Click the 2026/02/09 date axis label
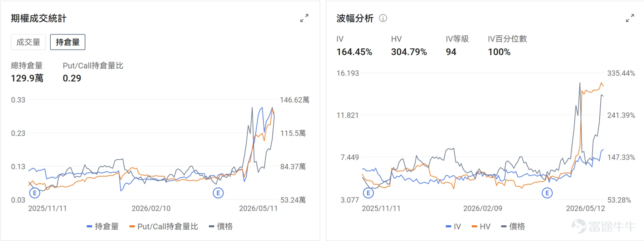Screen dimensions: 644x241 click(x=483, y=208)
